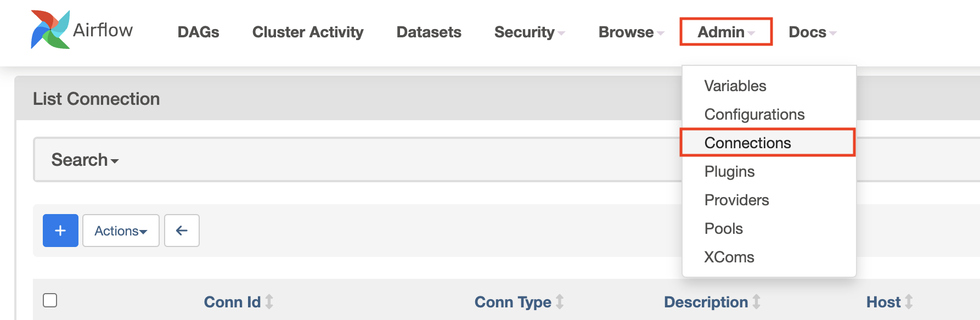Sort by Conn Id arrows icon

pos(269,302)
